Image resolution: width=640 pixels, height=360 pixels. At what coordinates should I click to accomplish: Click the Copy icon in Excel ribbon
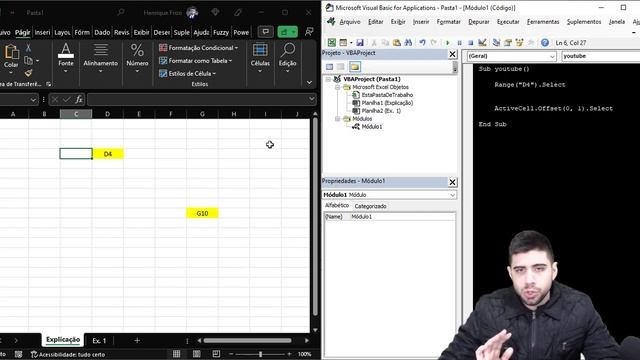point(28,61)
